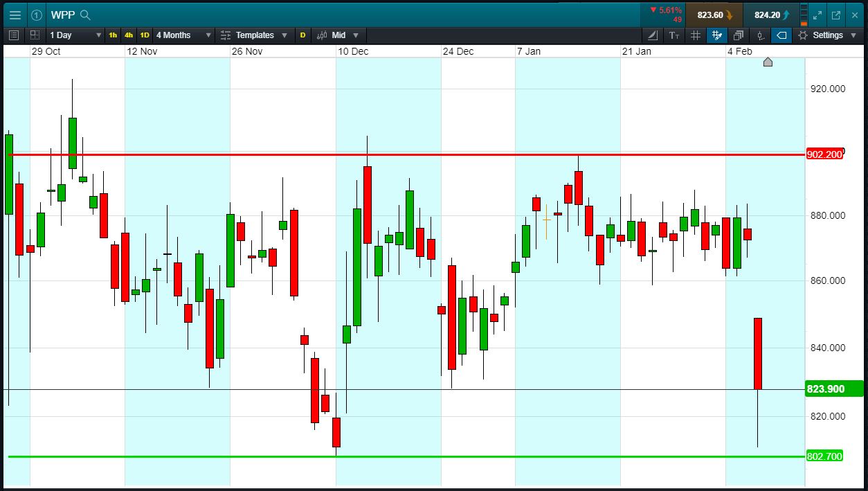The image size is (868, 491).
Task: Click the 24 Dec date label
Action: click(x=458, y=51)
